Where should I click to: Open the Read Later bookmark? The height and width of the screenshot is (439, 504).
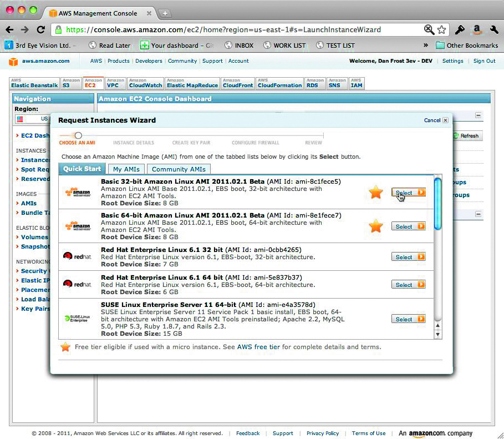click(x=110, y=46)
